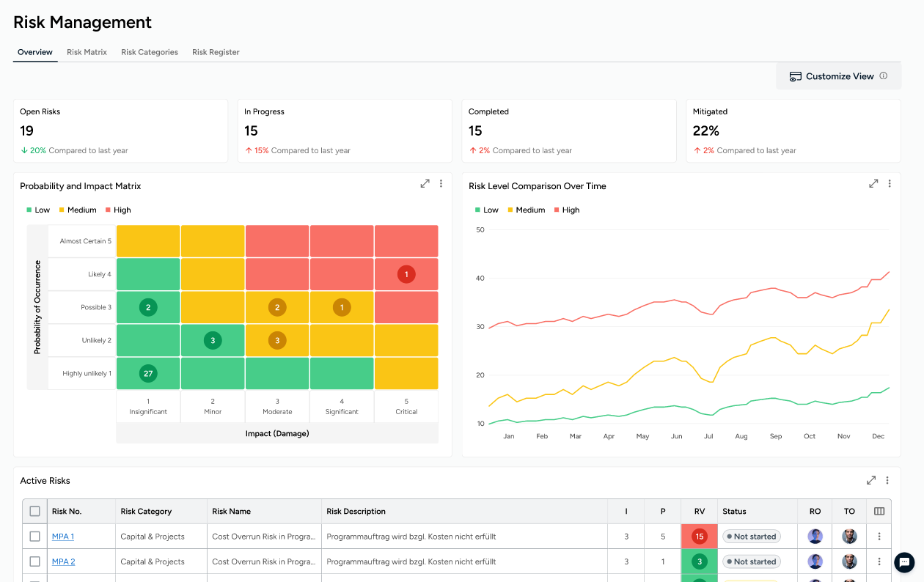
Task: Expand the Probability and Impact Matrix panel
Action: (x=425, y=183)
